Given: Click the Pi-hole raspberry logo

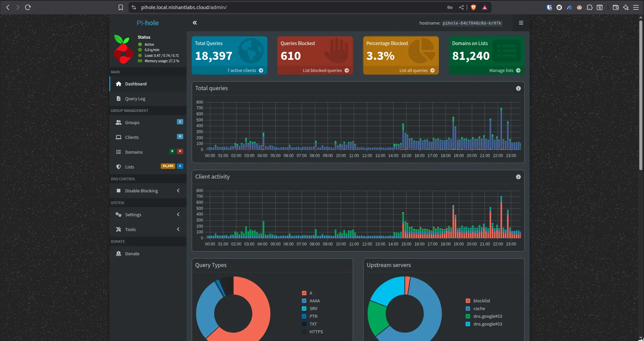Looking at the screenshot, I should [123, 49].
